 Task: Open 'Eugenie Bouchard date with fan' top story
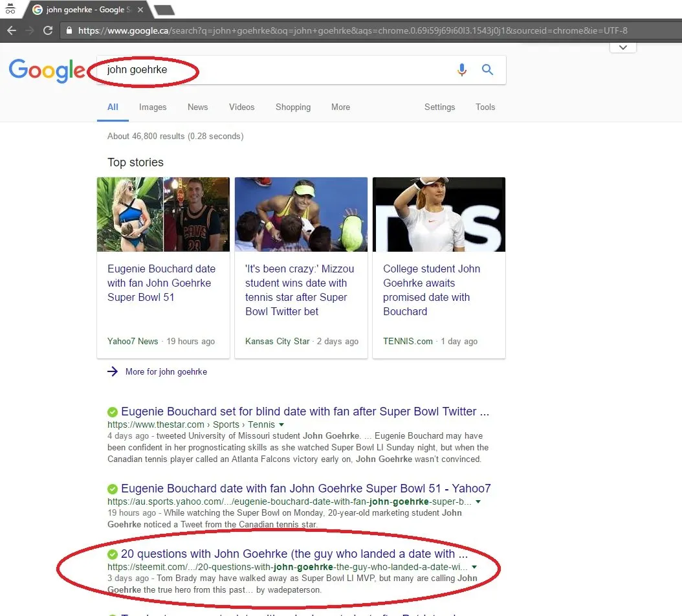[161, 283]
